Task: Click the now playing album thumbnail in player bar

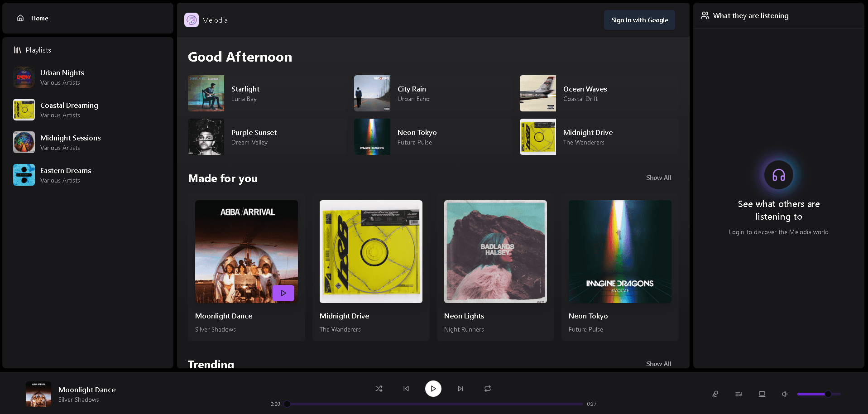Action: (x=38, y=394)
